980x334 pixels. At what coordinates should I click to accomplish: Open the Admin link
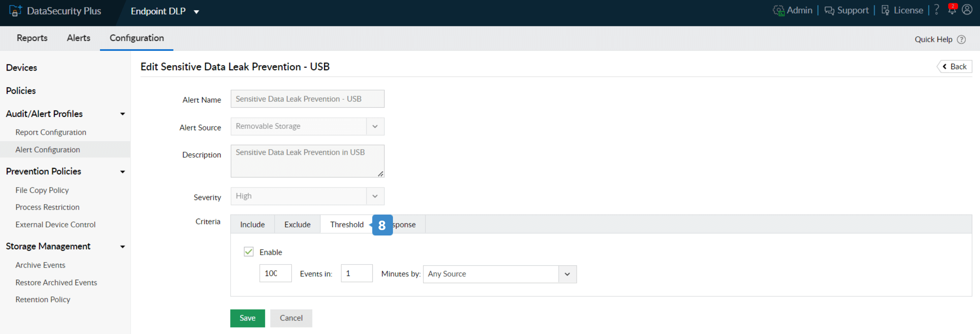(799, 10)
